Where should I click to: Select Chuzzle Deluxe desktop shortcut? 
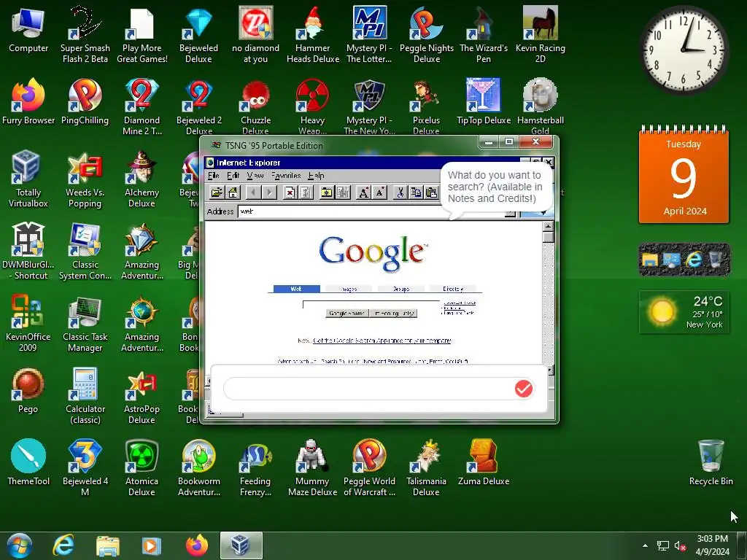255,108
